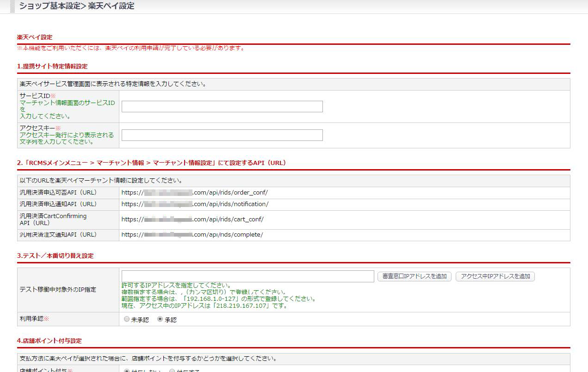Click the 3.テスト／本番切り替え設定 section heading
The image size is (588, 372).
pyautogui.click(x=56, y=256)
